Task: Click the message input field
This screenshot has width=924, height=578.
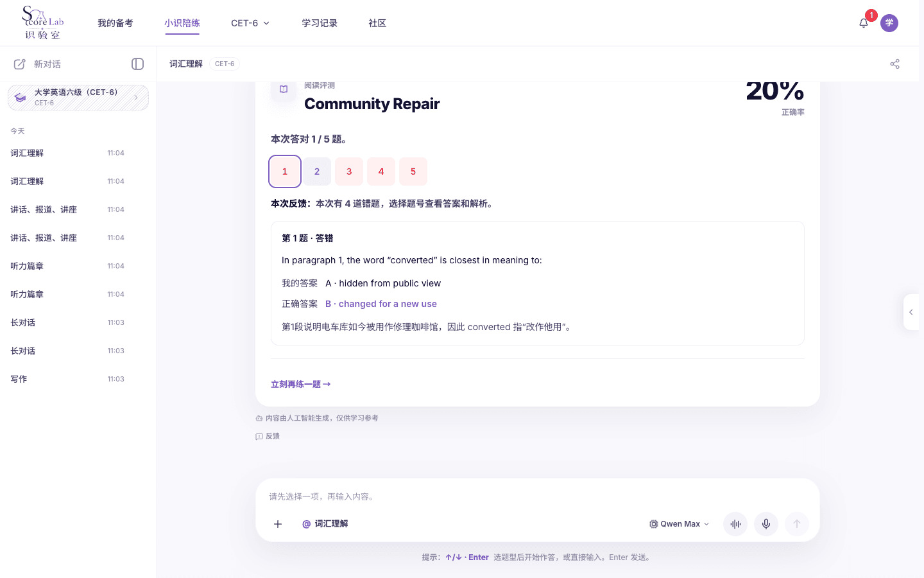Action: pos(538,496)
